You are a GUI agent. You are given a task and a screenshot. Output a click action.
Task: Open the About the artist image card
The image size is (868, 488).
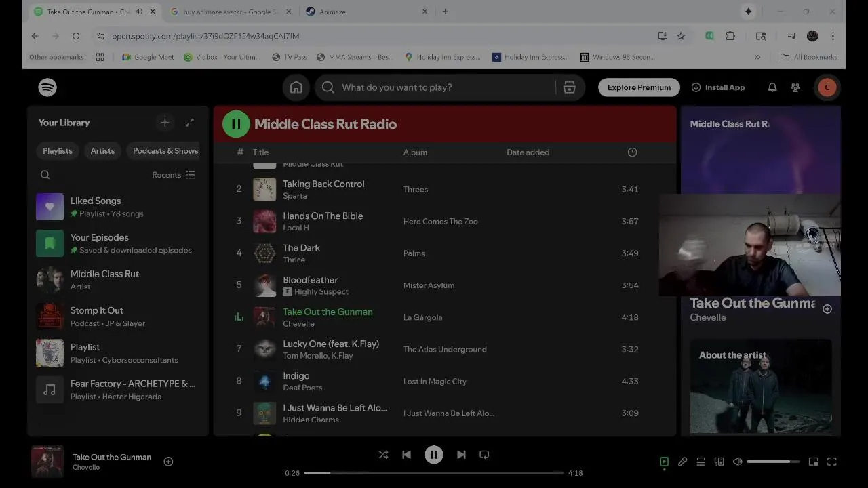761,386
